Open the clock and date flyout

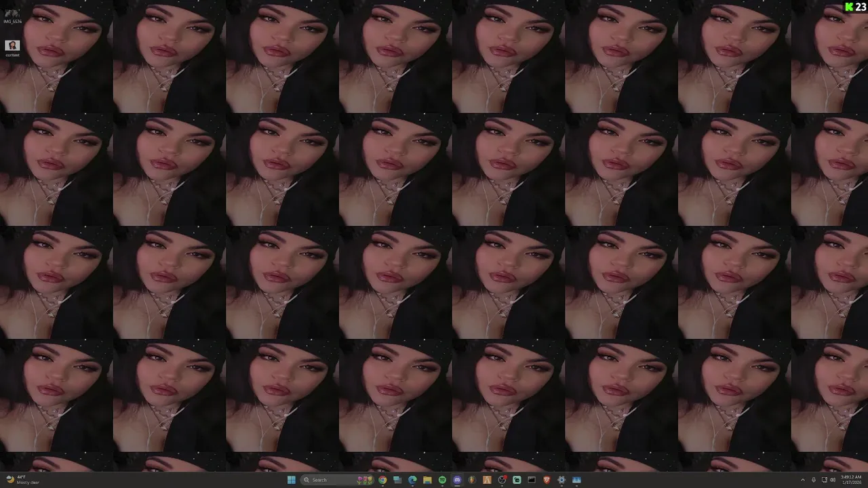pos(851,480)
